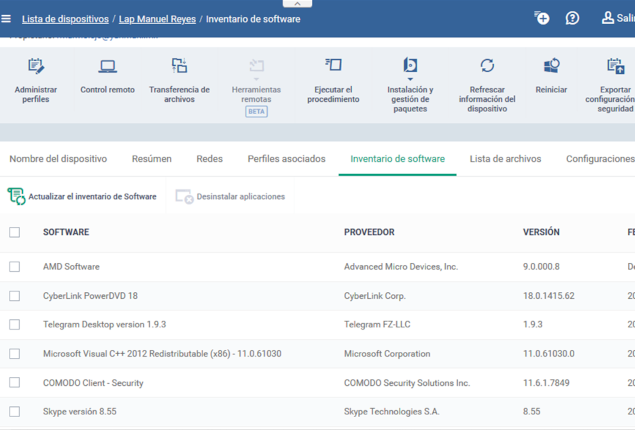Check the COMODO Client - Security checkbox
Screen dimensions: 635x430
15,383
